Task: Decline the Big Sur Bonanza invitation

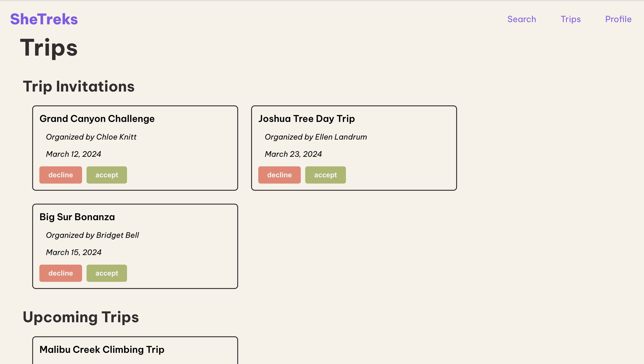Action: [x=61, y=273]
